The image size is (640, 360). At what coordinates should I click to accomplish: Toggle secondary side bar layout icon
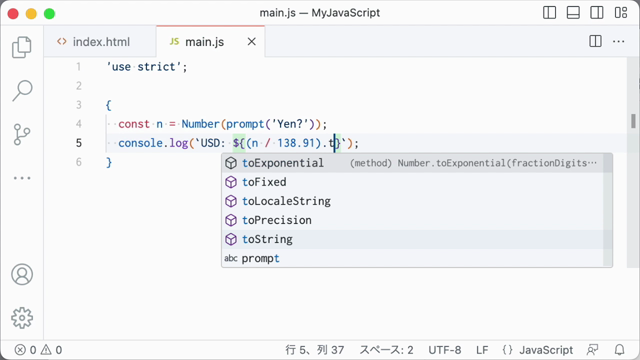597,13
